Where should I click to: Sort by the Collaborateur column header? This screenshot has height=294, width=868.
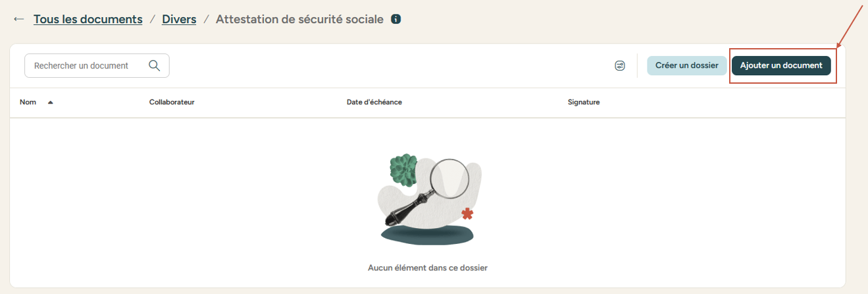point(172,102)
